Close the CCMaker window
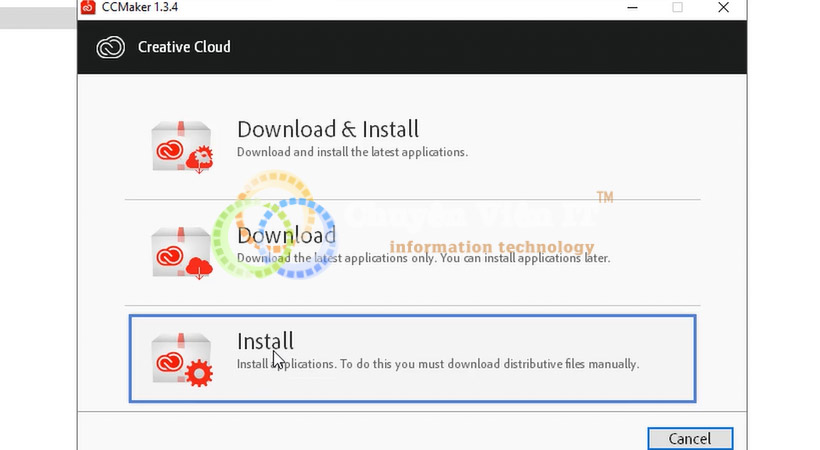The image size is (820, 450). click(x=723, y=7)
